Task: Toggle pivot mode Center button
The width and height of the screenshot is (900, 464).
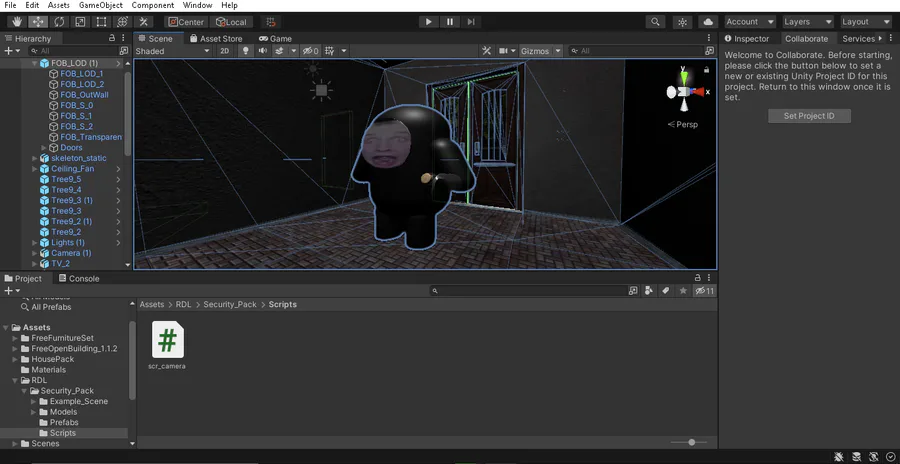Action: pos(186,22)
